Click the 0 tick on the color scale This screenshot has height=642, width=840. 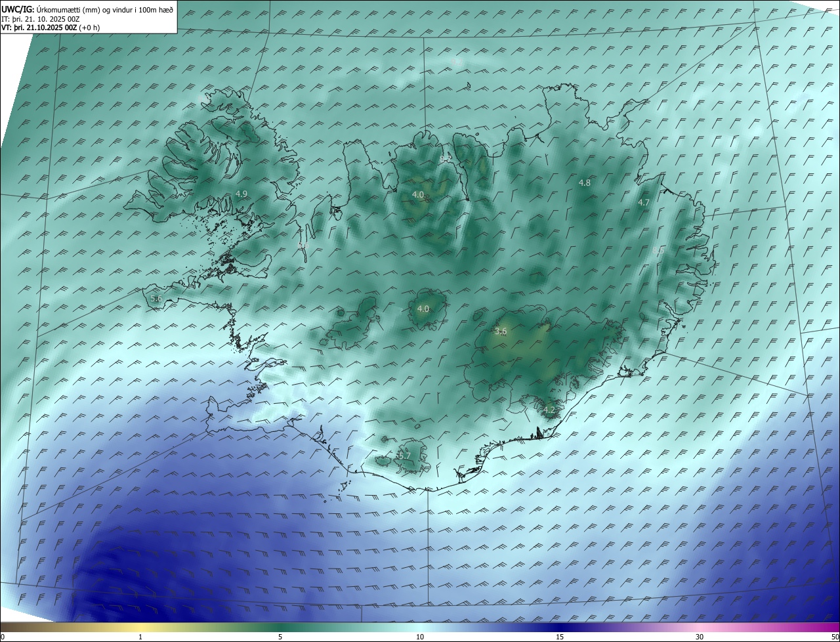(3, 637)
